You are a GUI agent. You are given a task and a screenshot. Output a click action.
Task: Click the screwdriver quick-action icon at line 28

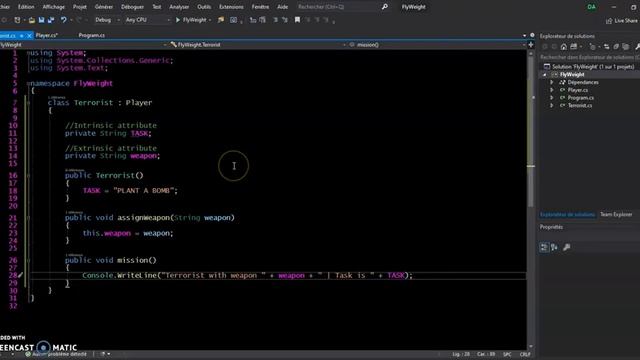[20, 275]
